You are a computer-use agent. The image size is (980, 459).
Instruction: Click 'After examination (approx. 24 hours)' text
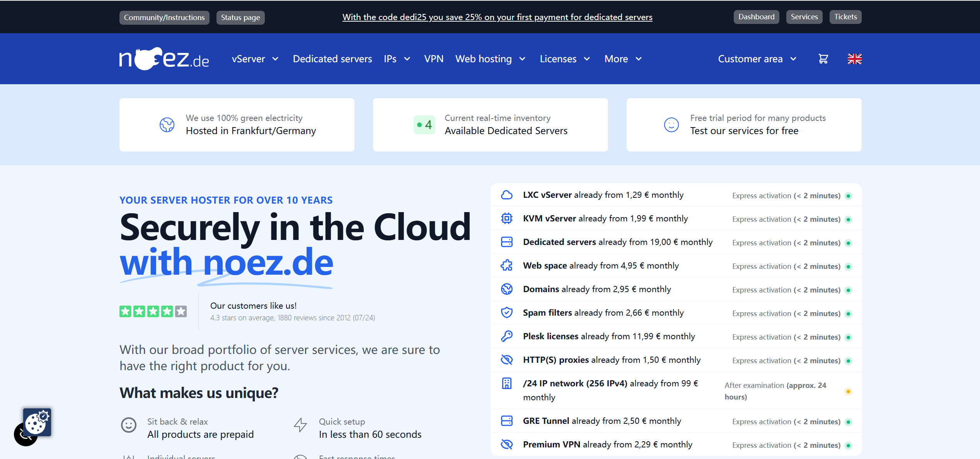pos(775,391)
